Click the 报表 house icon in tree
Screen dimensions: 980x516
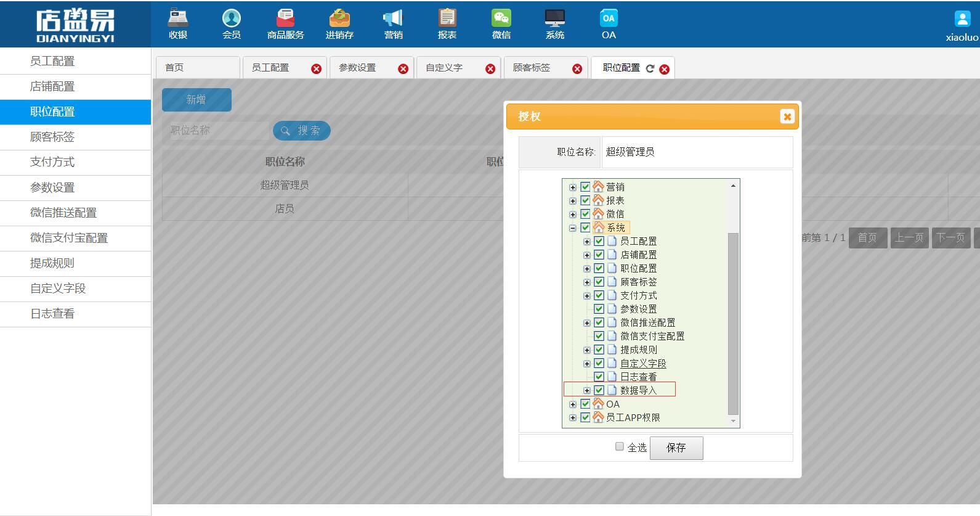[598, 200]
